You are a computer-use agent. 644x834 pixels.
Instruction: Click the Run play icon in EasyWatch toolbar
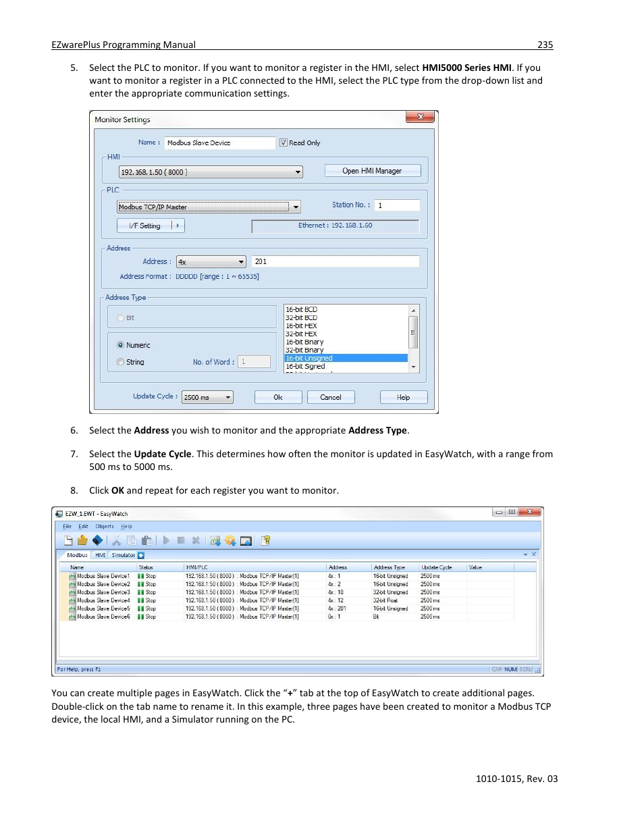pos(166,540)
